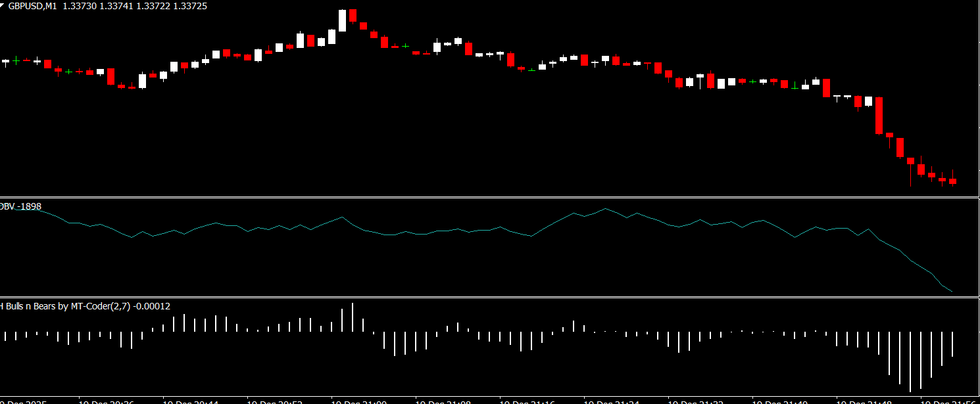Image resolution: width=980 pixels, height=404 pixels.
Task: Click the tallest white candle at chart peak
Action: [x=342, y=21]
